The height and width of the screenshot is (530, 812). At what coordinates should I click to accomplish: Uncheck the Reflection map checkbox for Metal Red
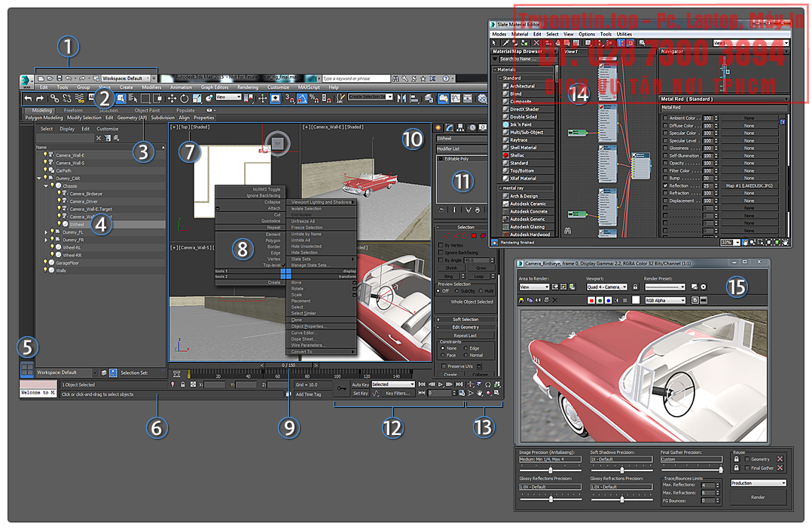665,185
